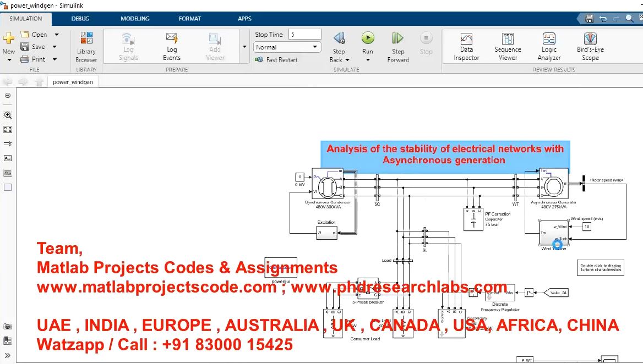Click the Up to Parent arrow in the explorer bar
The height and width of the screenshot is (364, 643).
[x=39, y=82]
